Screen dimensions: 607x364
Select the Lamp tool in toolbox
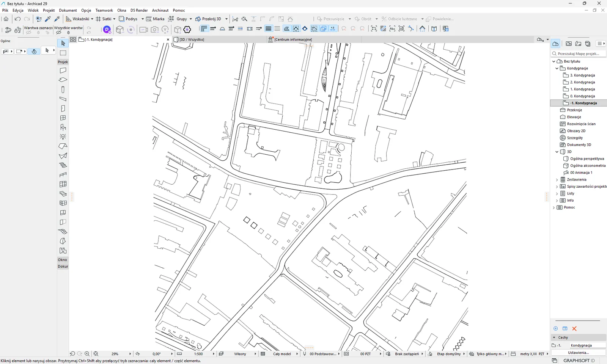pyautogui.click(x=63, y=137)
